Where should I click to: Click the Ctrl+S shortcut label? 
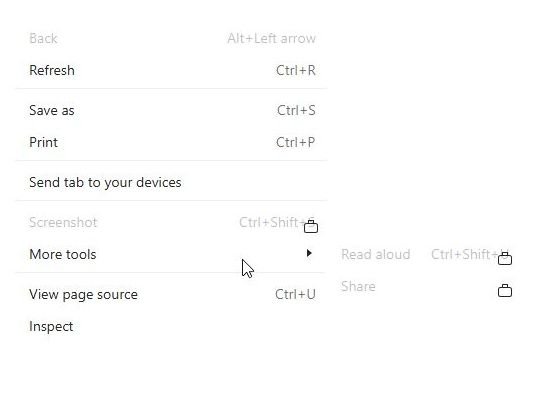(296, 110)
